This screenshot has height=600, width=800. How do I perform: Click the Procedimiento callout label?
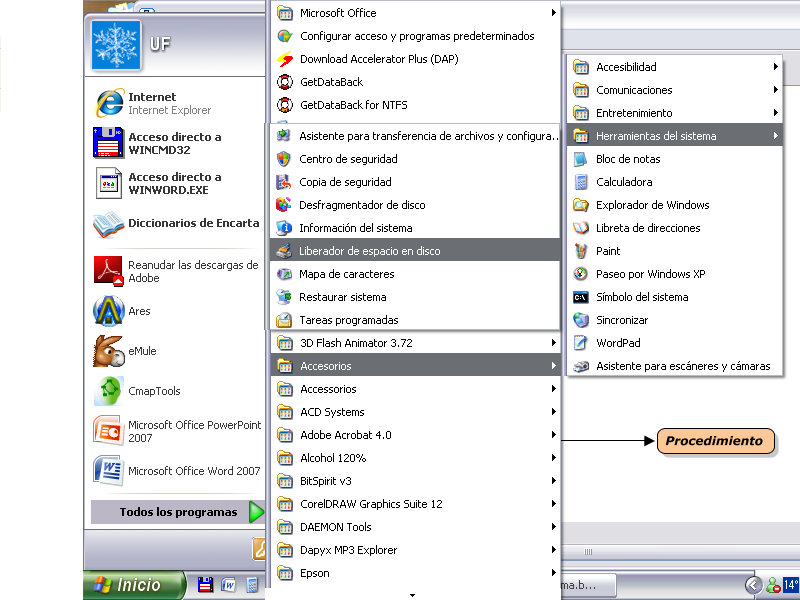[x=714, y=440]
